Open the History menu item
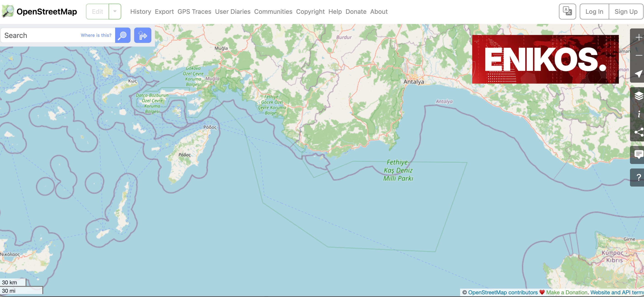 (140, 12)
